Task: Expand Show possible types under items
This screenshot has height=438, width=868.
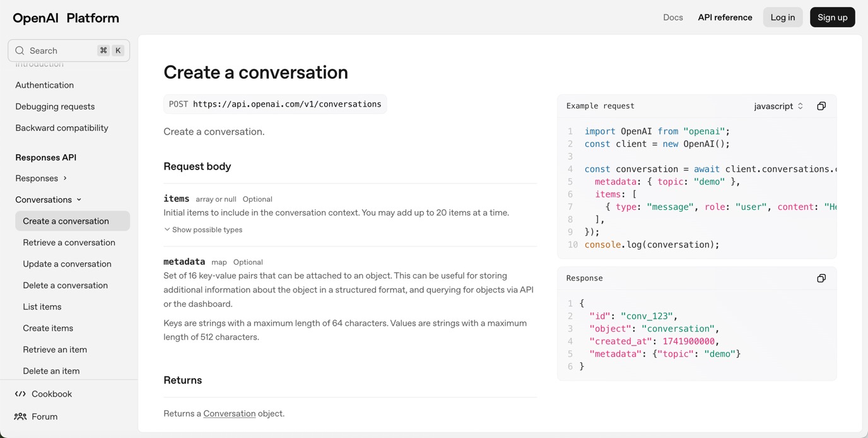Action: click(202, 229)
